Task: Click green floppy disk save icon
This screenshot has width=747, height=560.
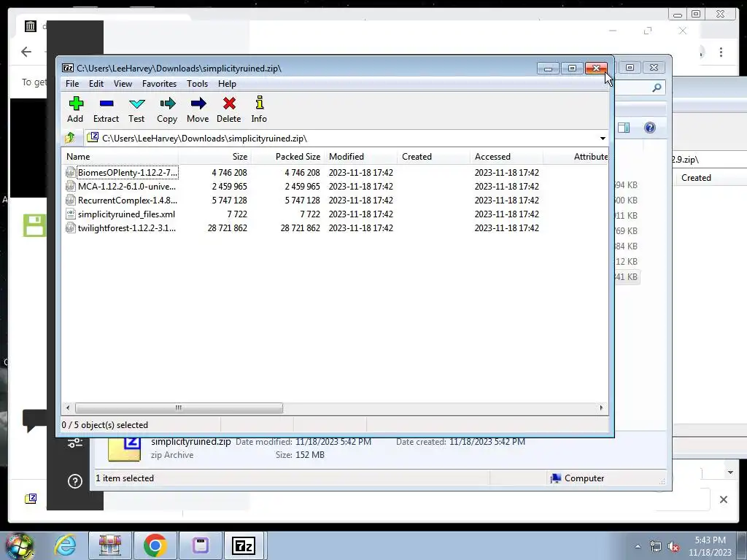Action: tap(35, 225)
